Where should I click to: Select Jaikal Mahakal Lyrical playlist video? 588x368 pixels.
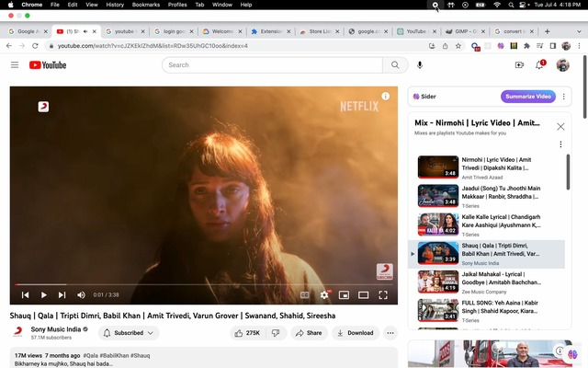tap(486, 282)
